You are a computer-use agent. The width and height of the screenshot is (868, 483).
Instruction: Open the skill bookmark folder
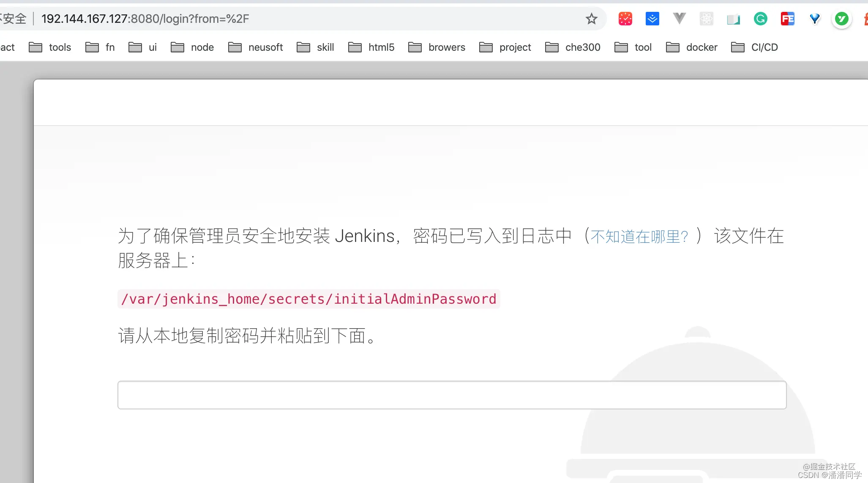[315, 47]
